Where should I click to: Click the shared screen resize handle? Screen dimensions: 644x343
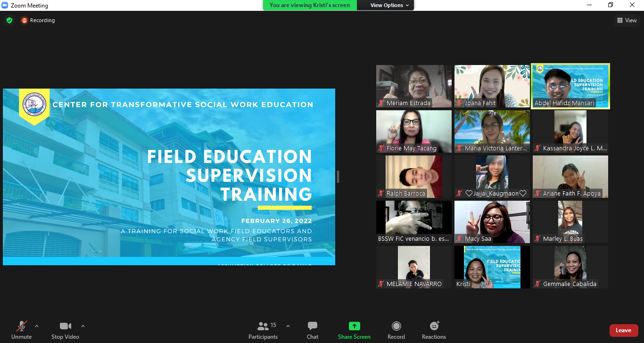338,177
